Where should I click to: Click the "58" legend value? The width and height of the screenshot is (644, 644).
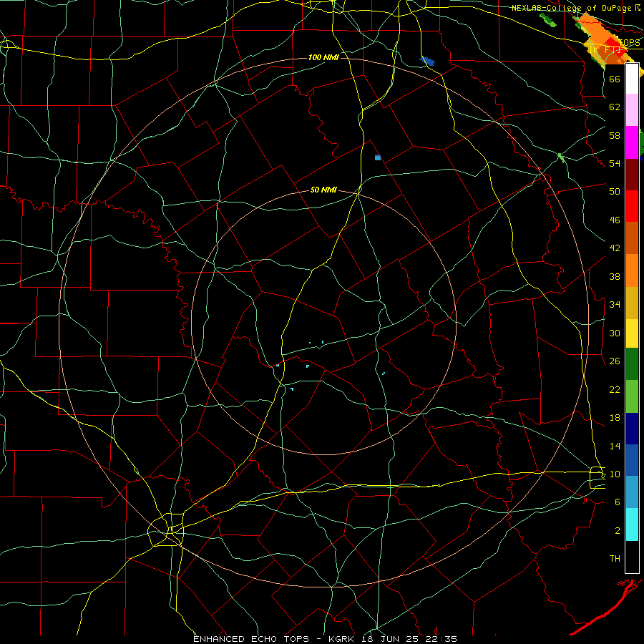[615, 135]
